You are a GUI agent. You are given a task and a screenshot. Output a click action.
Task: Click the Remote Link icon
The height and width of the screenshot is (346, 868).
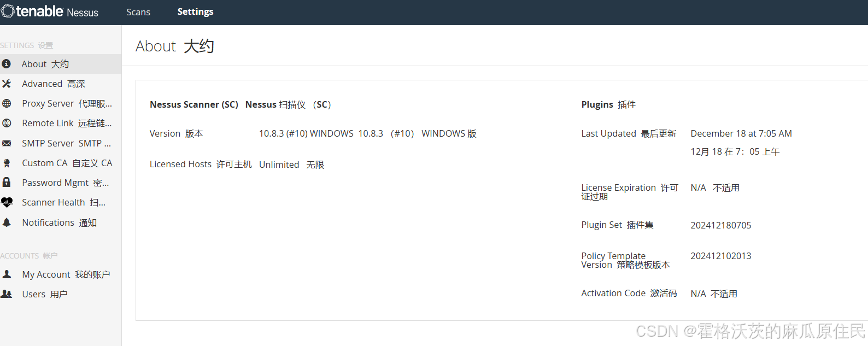[7, 123]
